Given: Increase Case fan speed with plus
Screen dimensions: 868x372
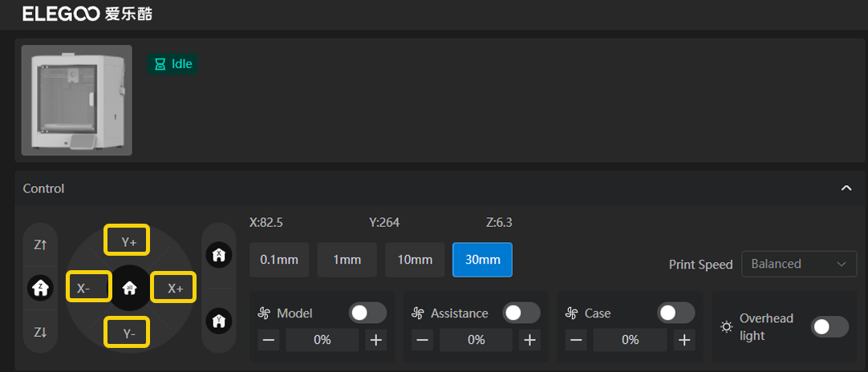Looking at the screenshot, I should pyautogui.click(x=683, y=340).
